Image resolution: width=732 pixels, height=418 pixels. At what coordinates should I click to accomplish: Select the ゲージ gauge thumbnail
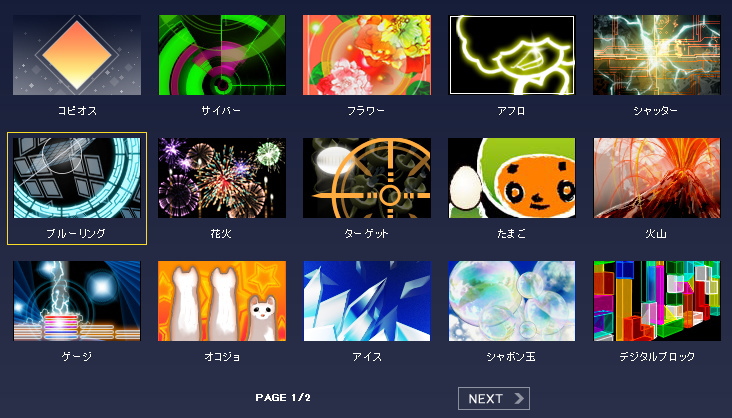tap(77, 301)
